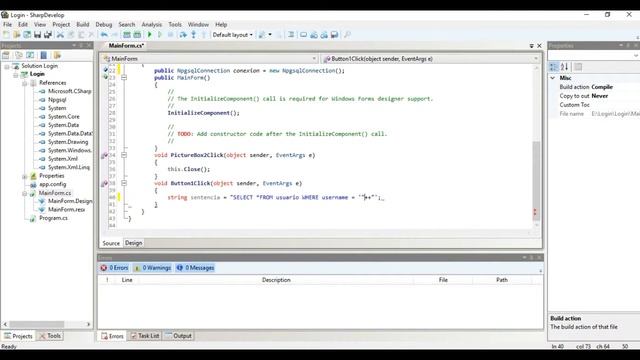Select Program.cs in project tree
640x360 pixels.
coord(53,218)
